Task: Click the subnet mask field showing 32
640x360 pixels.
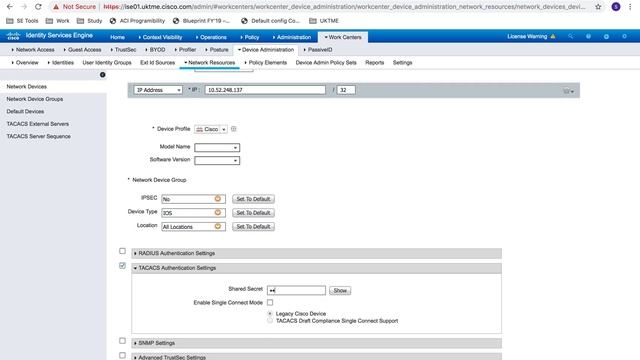Action: click(346, 90)
